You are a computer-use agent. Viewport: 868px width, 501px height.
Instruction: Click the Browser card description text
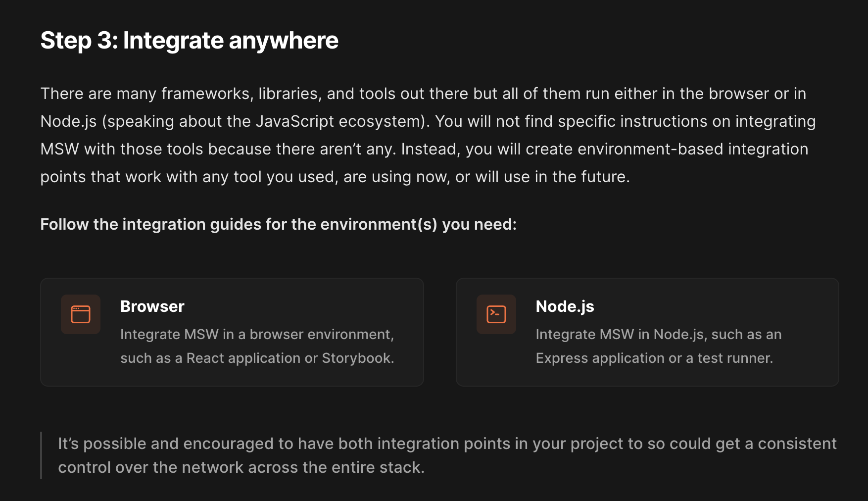(x=257, y=346)
